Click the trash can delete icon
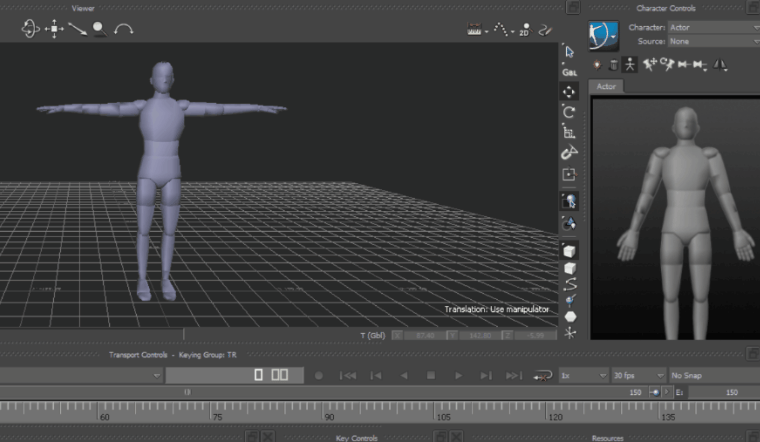 pyautogui.click(x=613, y=64)
